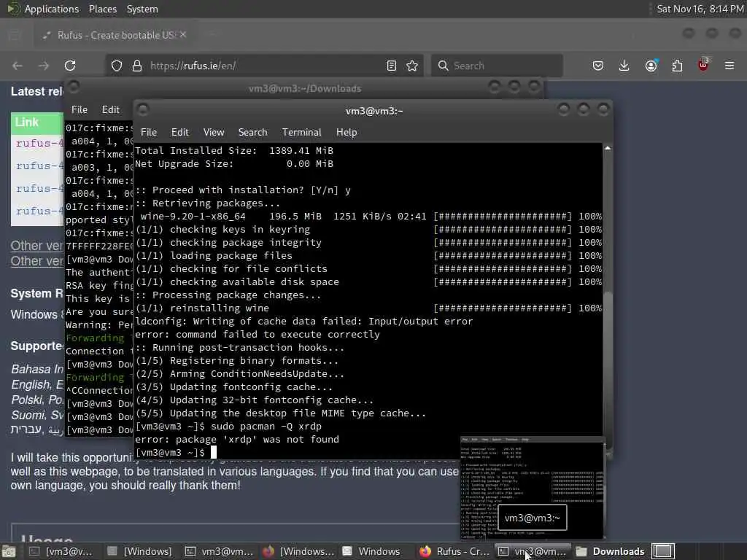Show site security padlock info
Screen dimensions: 747x560
pos(137,66)
